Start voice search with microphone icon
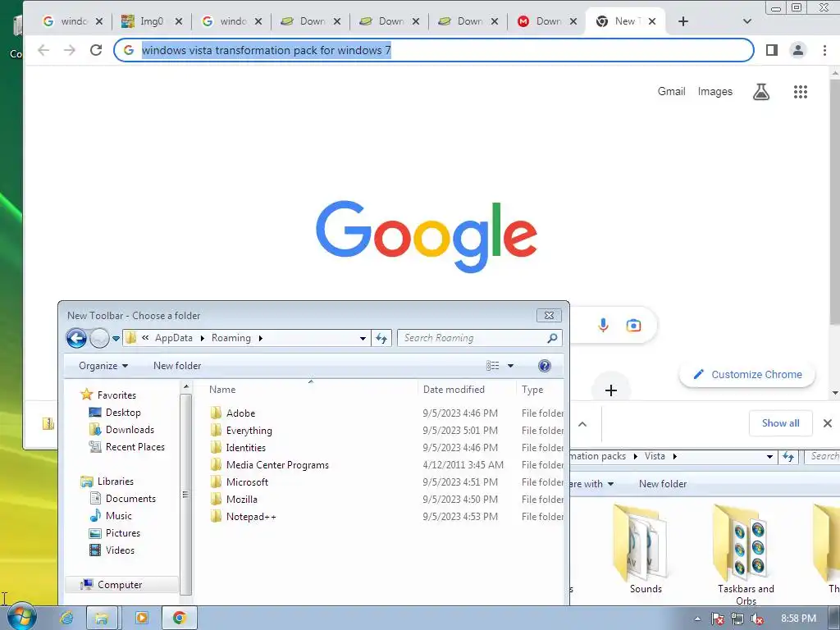The width and height of the screenshot is (840, 630). tap(603, 325)
